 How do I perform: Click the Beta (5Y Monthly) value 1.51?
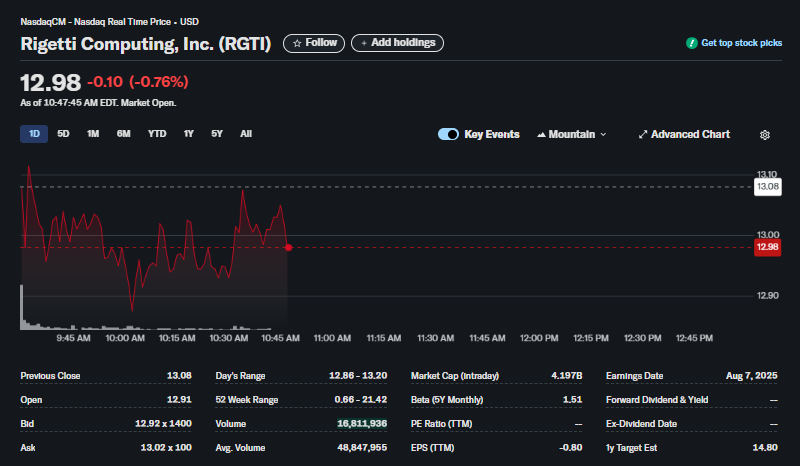[x=572, y=400]
